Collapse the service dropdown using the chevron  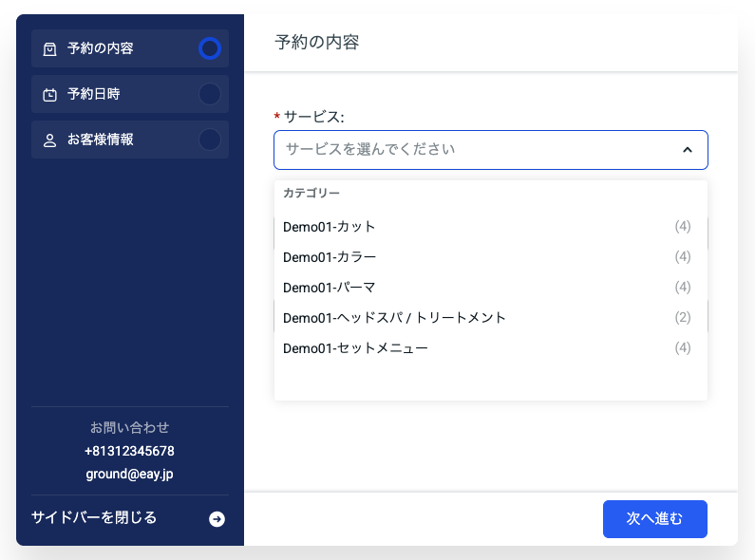tap(688, 150)
